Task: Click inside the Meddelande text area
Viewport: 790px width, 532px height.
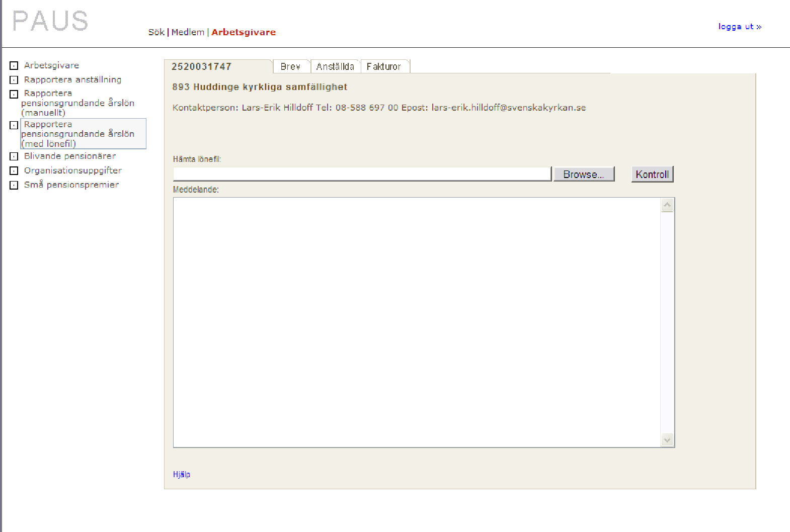Action: tap(417, 322)
